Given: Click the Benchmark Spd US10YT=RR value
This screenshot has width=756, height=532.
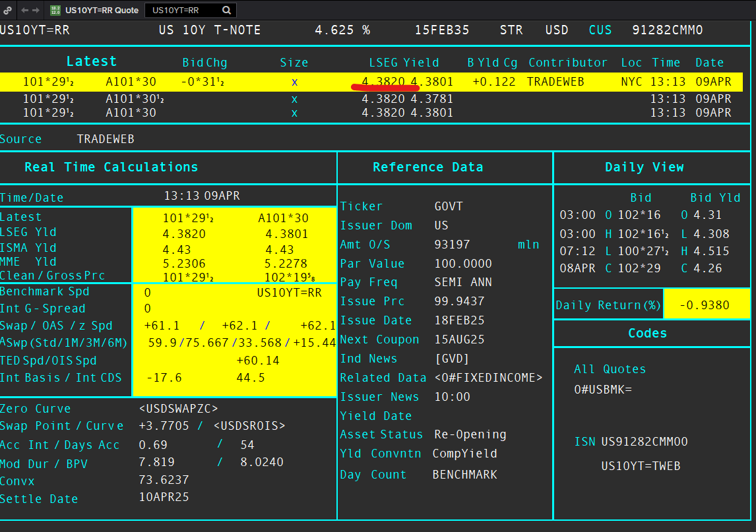Looking at the screenshot, I should [x=289, y=293].
